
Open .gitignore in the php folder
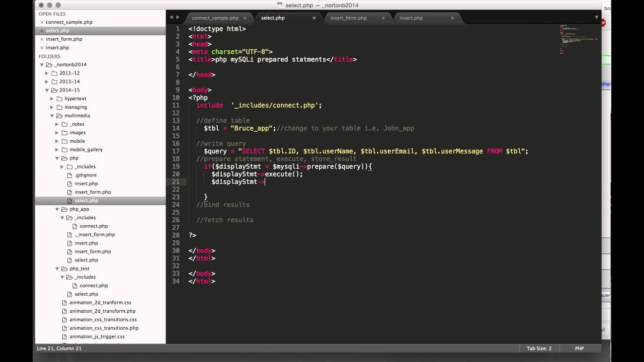(86, 175)
